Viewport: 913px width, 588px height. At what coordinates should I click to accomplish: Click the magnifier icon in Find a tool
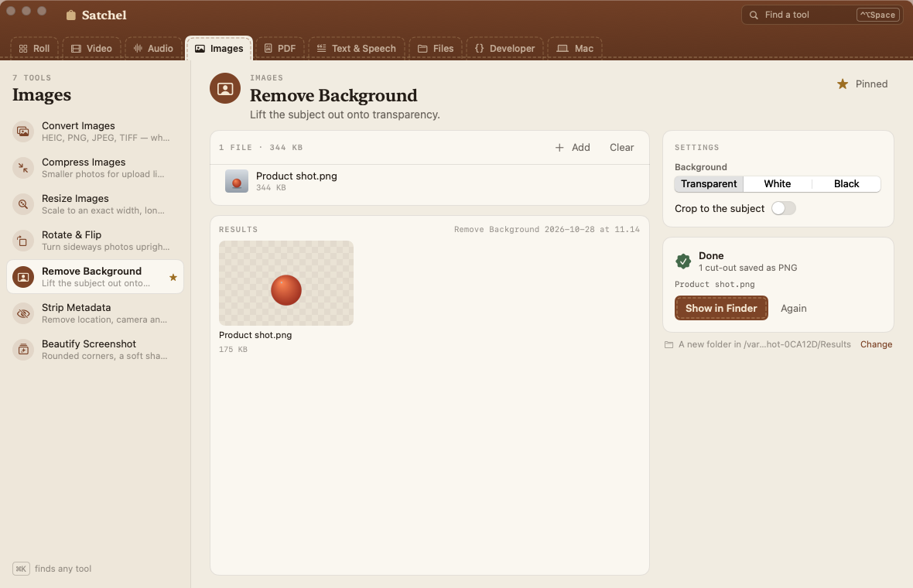point(754,15)
